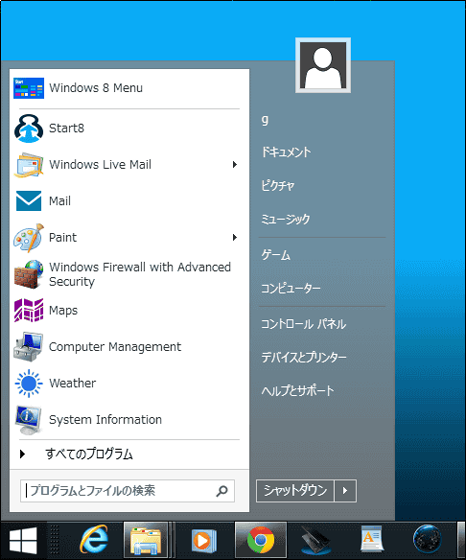Open デバイスとプリンター
Image resolution: width=466 pixels, height=560 pixels.
coord(304,358)
